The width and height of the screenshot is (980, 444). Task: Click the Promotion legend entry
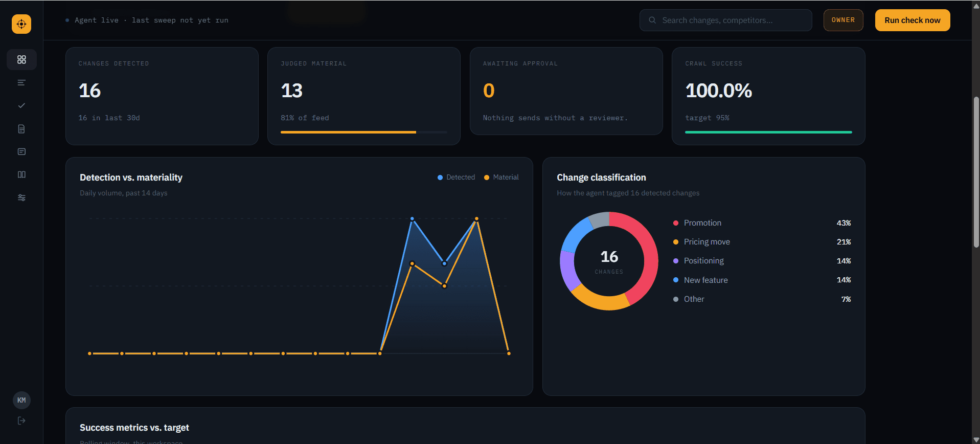762,223
